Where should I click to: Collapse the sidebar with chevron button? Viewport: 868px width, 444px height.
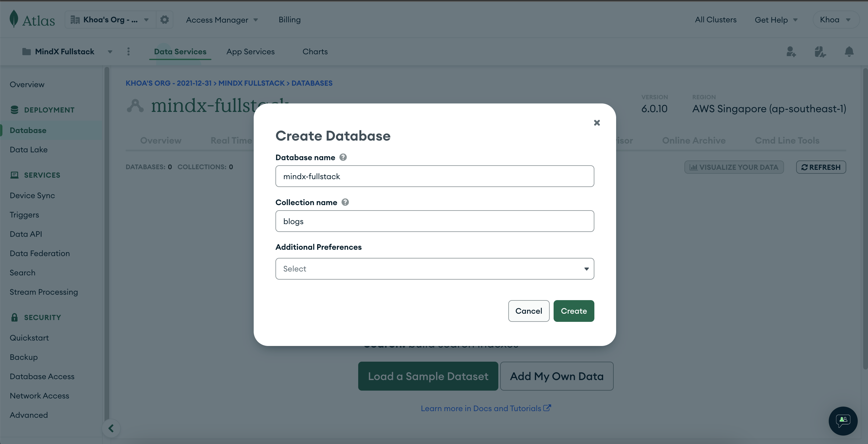111,428
